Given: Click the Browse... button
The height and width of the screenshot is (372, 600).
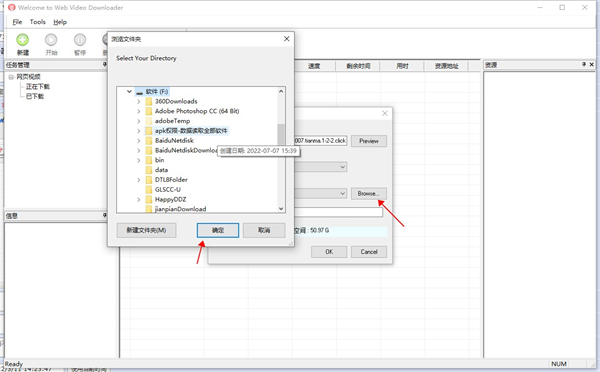Looking at the screenshot, I should click(x=368, y=193).
